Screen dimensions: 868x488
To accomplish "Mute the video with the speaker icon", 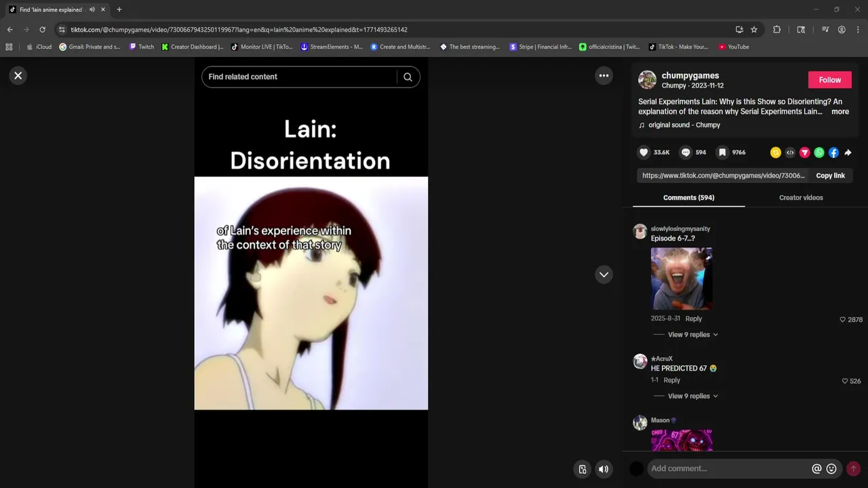I will coord(604,469).
